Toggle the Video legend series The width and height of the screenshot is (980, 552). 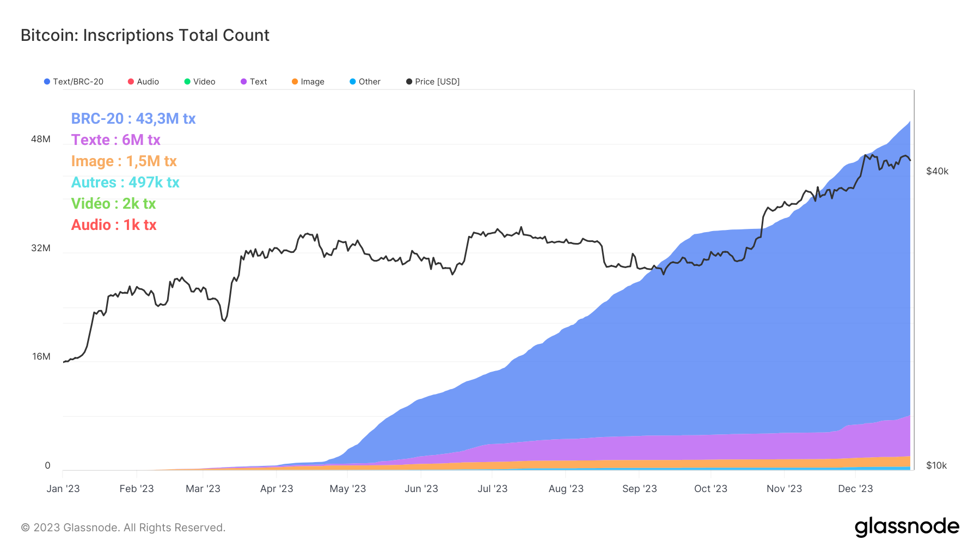pos(200,82)
